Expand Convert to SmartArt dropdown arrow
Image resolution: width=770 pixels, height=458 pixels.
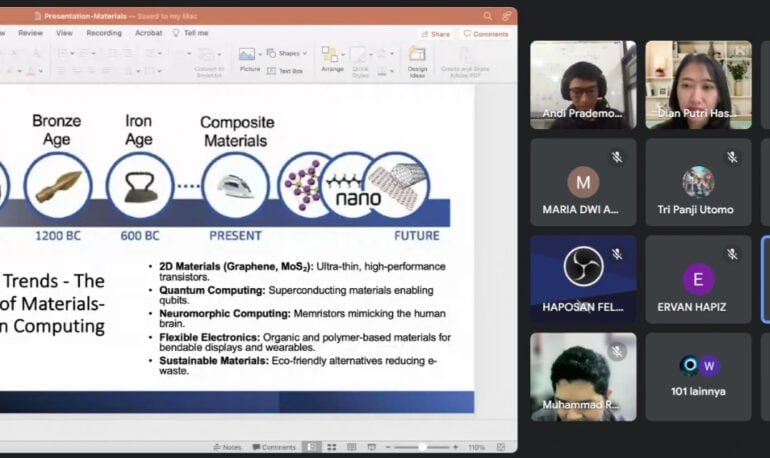(x=219, y=54)
